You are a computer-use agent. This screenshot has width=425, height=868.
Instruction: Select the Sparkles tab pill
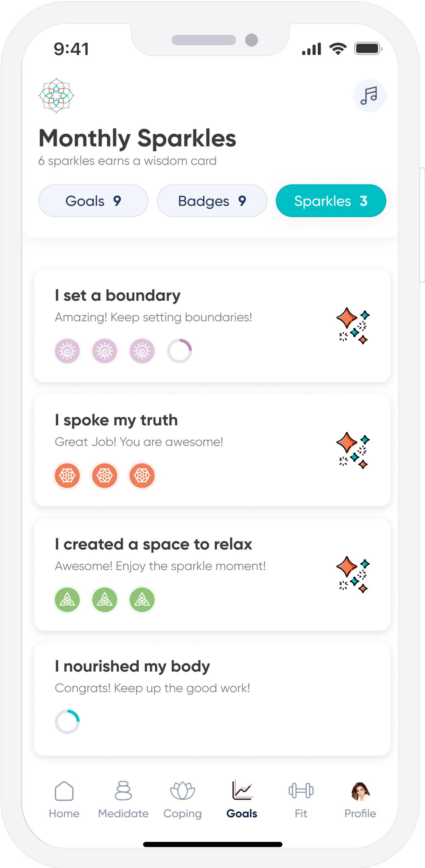331,201
